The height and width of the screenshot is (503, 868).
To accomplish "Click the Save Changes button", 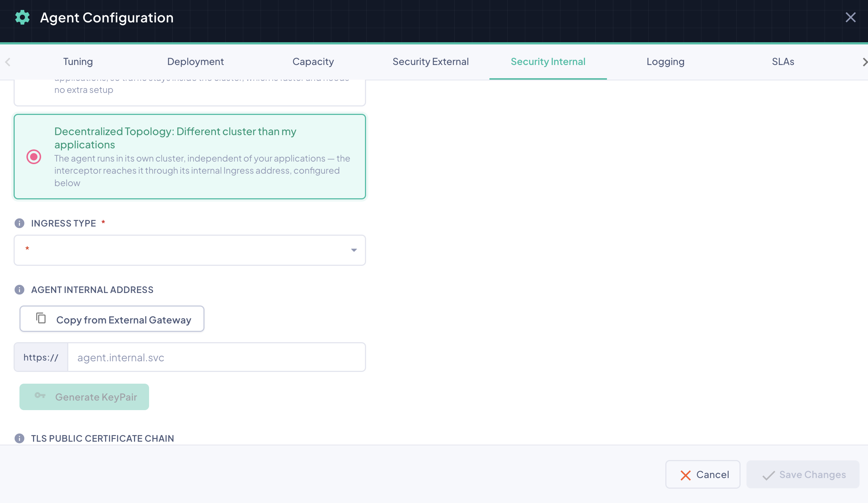I will tap(803, 474).
